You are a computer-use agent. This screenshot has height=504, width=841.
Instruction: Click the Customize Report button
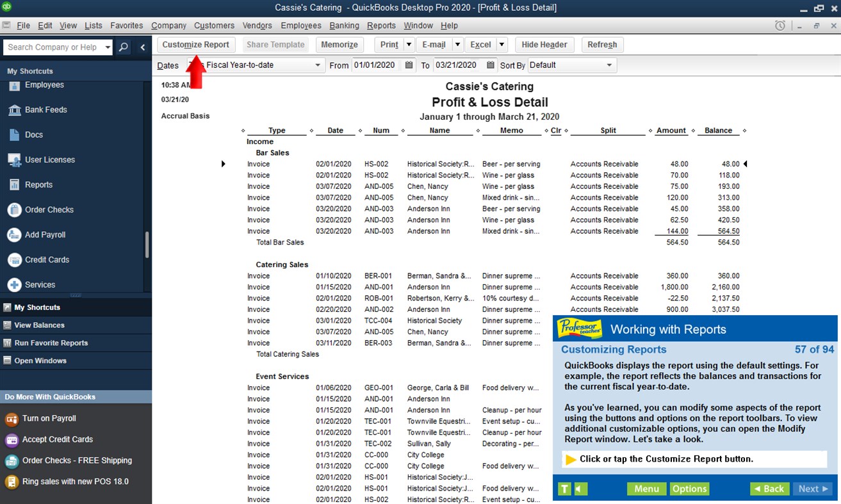point(196,44)
